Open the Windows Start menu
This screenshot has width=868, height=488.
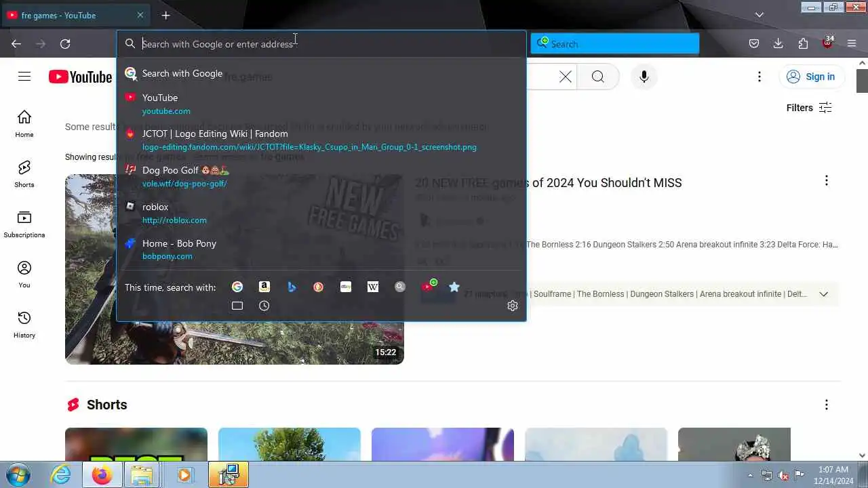click(18, 474)
